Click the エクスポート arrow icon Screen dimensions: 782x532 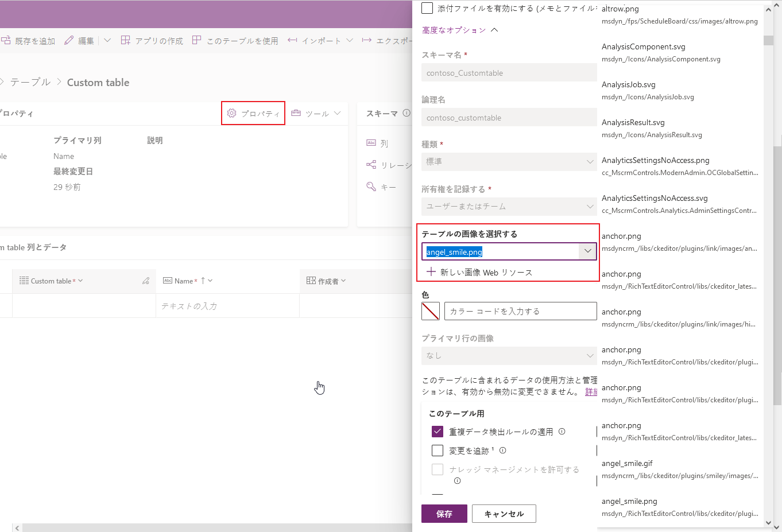point(366,41)
